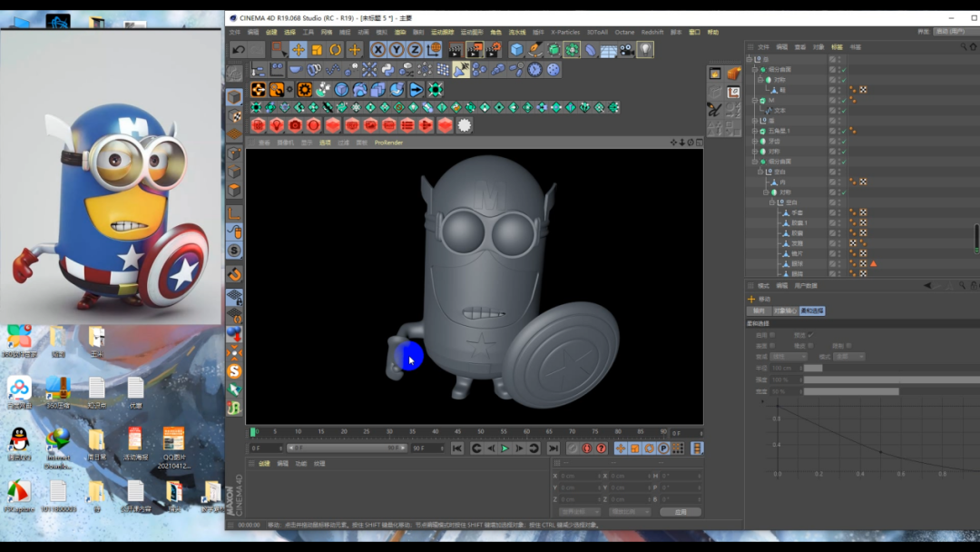Viewport: 980px width, 552px height.
Task: Click the 应用 apply button
Action: click(x=680, y=512)
